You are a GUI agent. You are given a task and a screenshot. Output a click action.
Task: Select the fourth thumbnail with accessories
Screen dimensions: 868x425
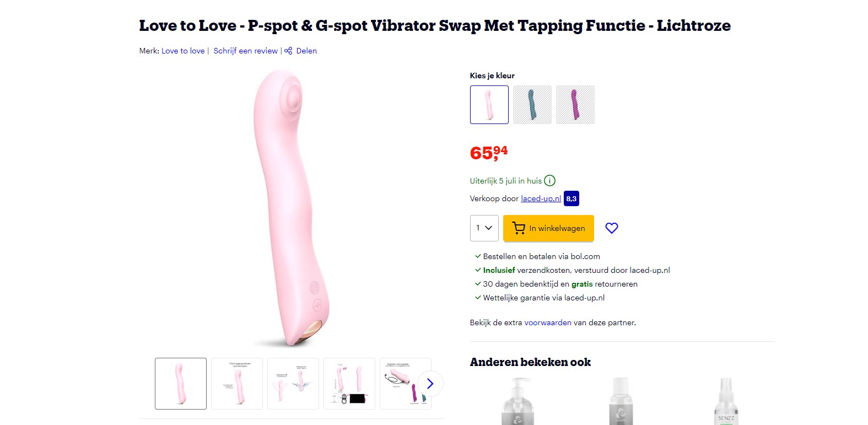point(349,384)
